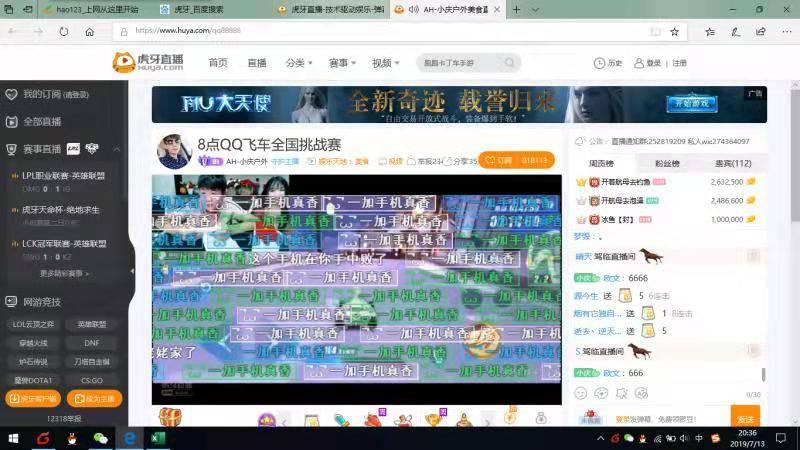Open 全部直播 in sidebar

click(x=34, y=121)
